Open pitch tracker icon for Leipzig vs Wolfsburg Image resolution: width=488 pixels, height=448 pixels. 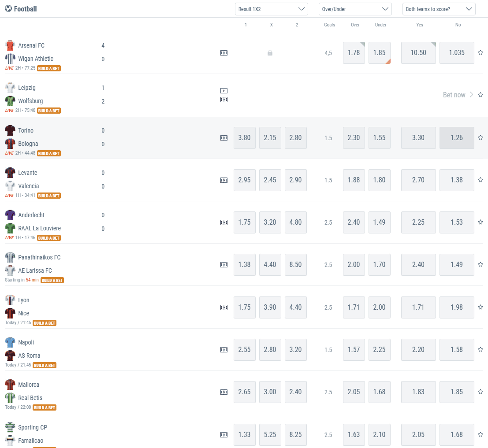[x=224, y=100]
